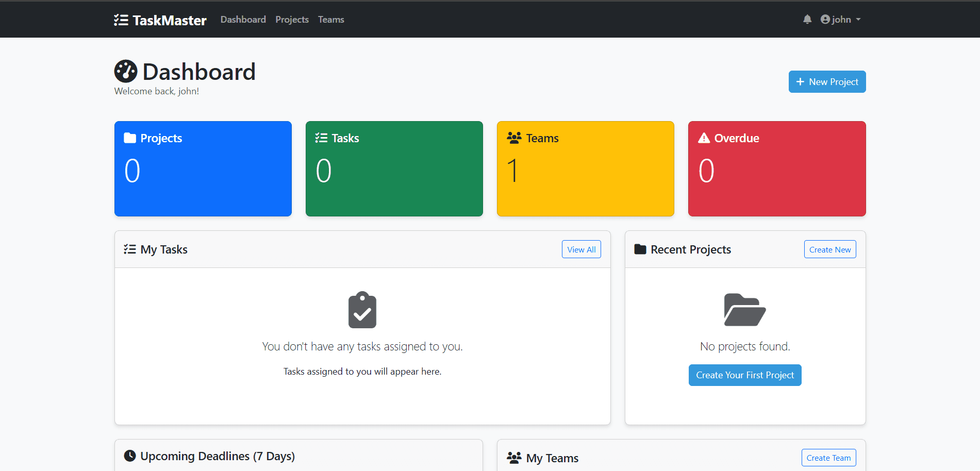Click the clock icon beside Upcoming Deadlines
The width and height of the screenshot is (980, 471).
(x=129, y=456)
